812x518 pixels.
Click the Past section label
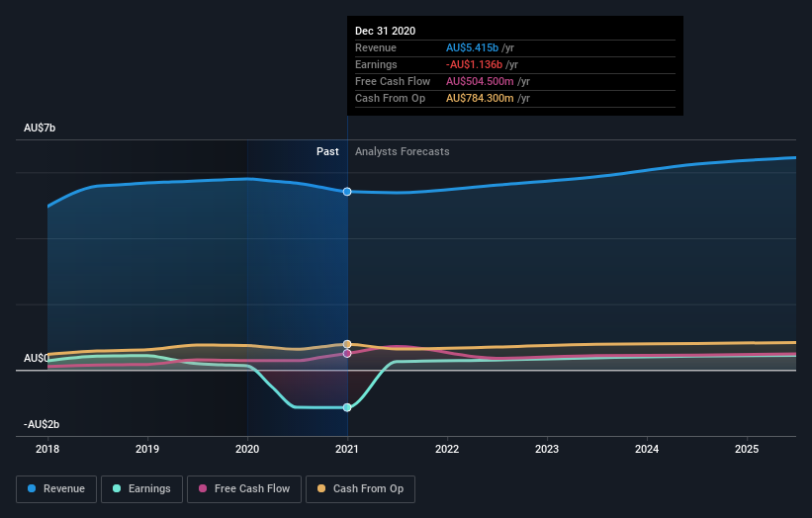[327, 151]
